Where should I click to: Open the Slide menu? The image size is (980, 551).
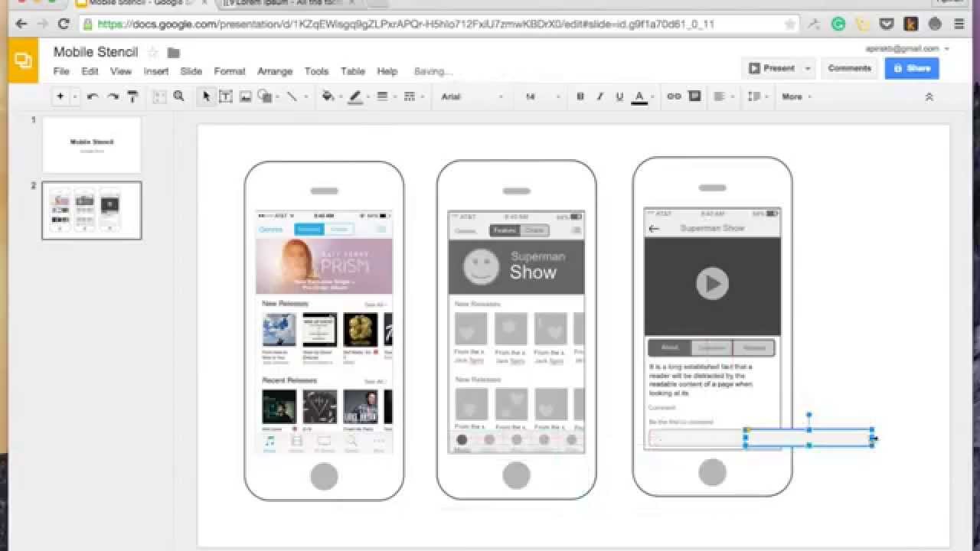click(191, 71)
